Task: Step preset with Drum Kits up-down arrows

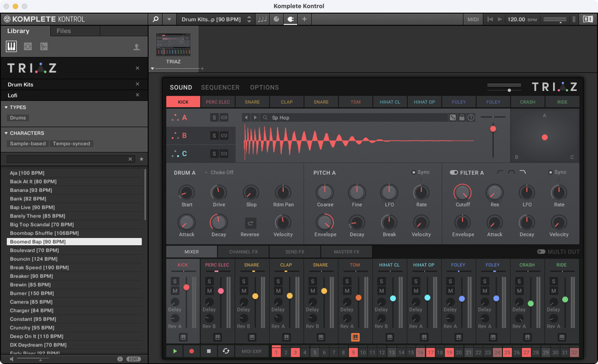Action: click(x=249, y=19)
